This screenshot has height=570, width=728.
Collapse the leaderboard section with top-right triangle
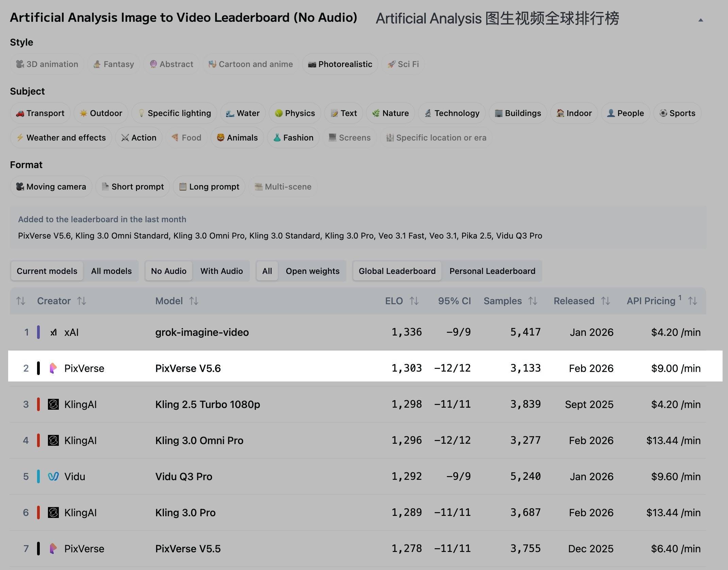(x=700, y=20)
